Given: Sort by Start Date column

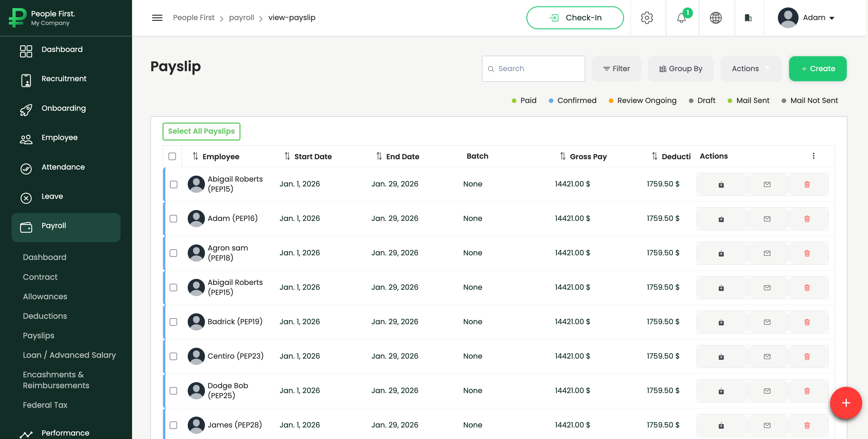Looking at the screenshot, I should tap(287, 156).
